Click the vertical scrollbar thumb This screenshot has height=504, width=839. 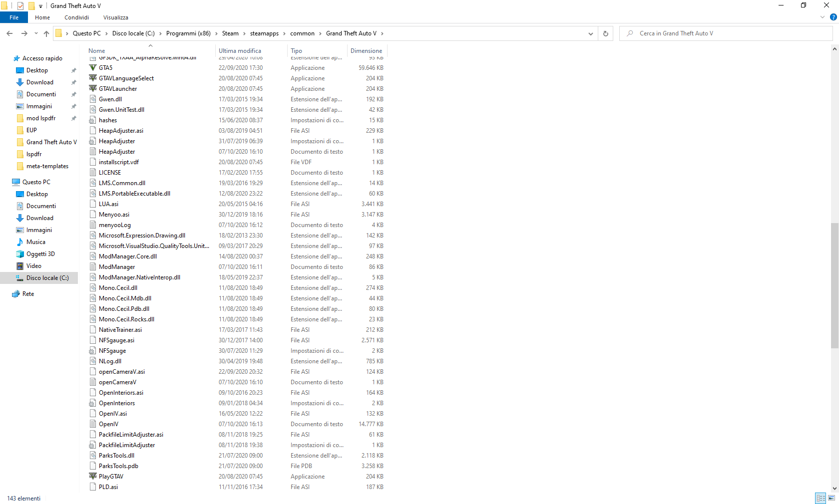(835, 285)
